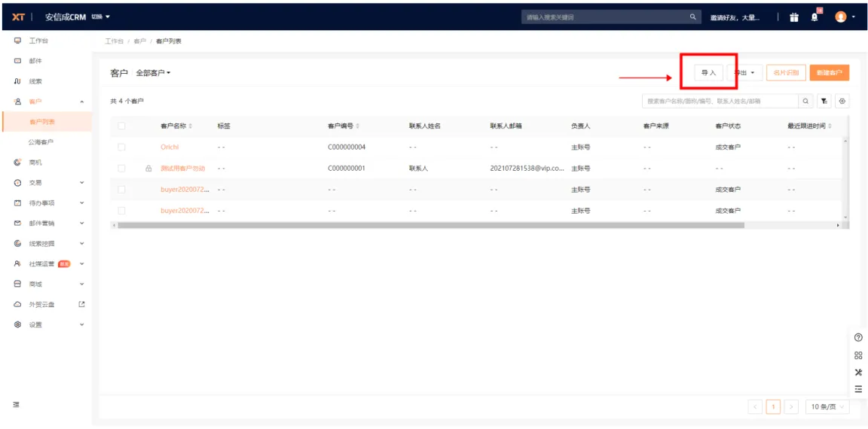The image size is (868, 429).
Task: Open the gift icon in the header
Action: 794,17
